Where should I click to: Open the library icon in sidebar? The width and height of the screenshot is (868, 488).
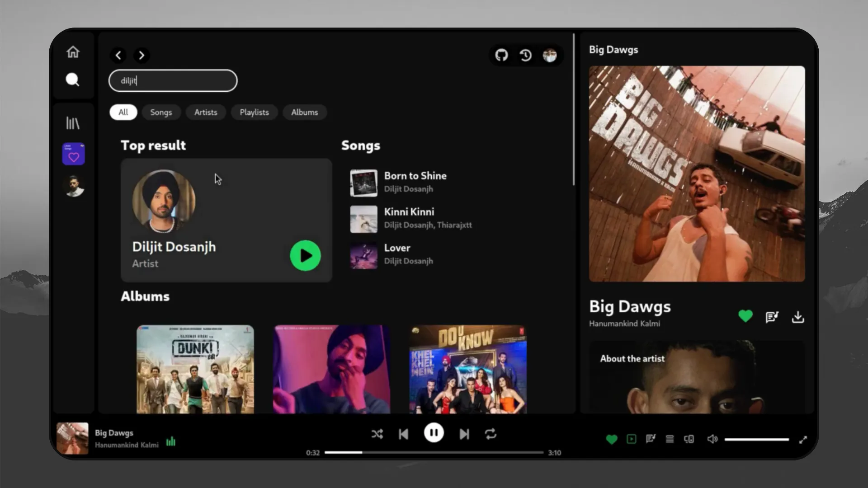[x=73, y=123]
